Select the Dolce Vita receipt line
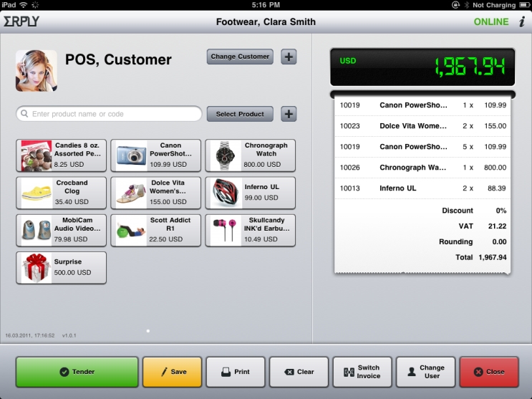This screenshot has height=399, width=532. click(x=422, y=126)
